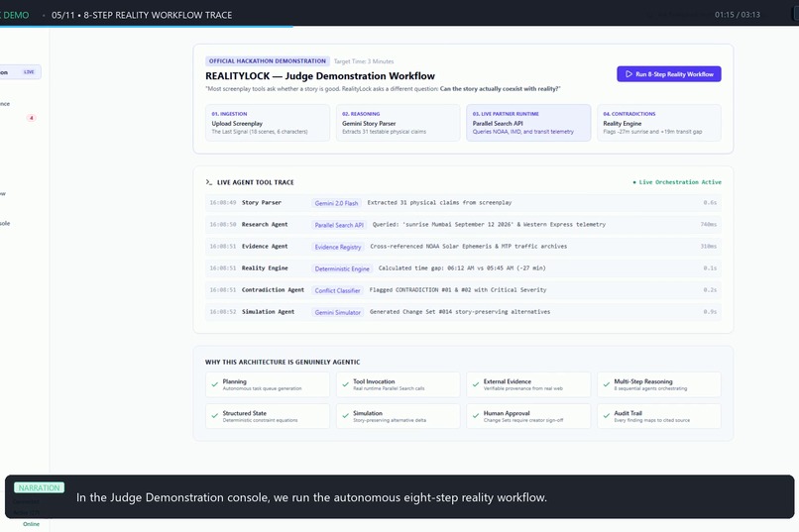Click the 16:08:52 timestamp

[223, 312]
